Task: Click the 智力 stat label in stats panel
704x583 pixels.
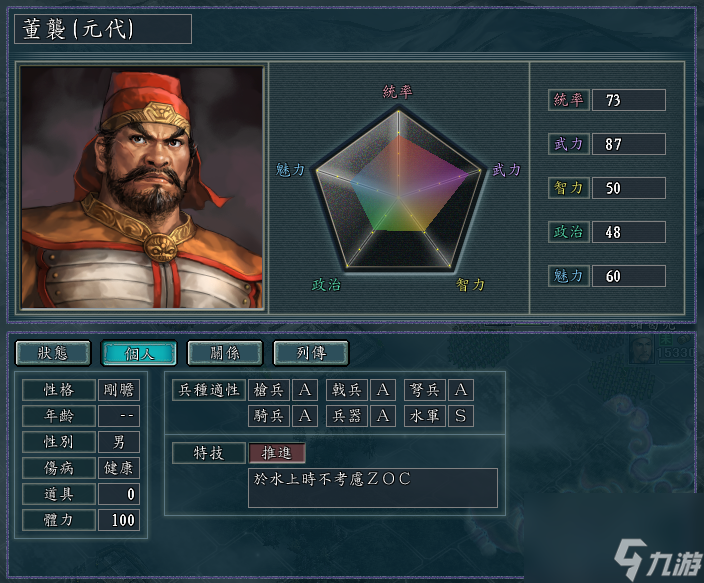Action: (568, 188)
